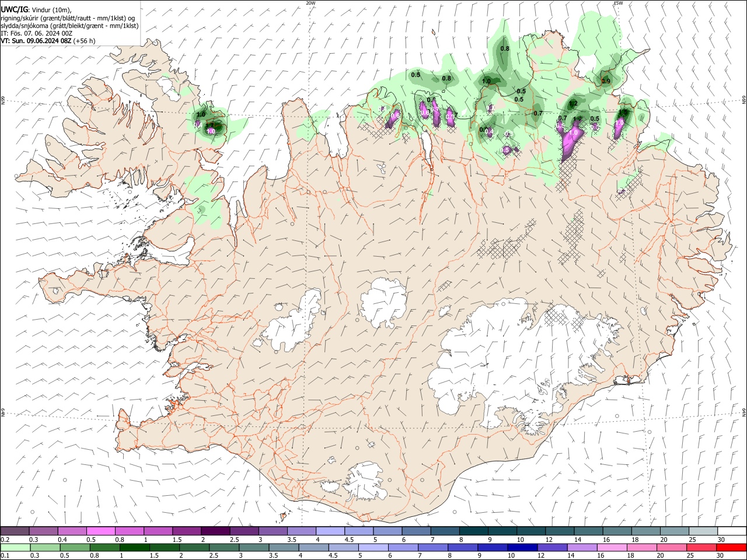Select the 'Vindur (10m)' header text
This screenshot has height=560, width=747.
(x=51, y=10)
